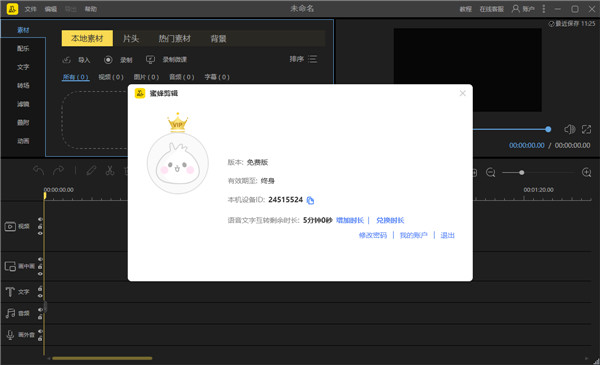
Task: Click the undo arrow in timeline toolbar
Action: (x=38, y=170)
